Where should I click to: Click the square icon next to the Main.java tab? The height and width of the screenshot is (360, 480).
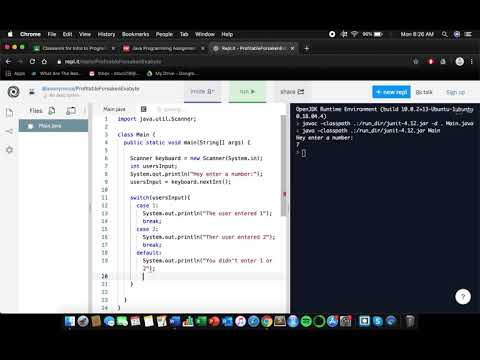point(144,109)
